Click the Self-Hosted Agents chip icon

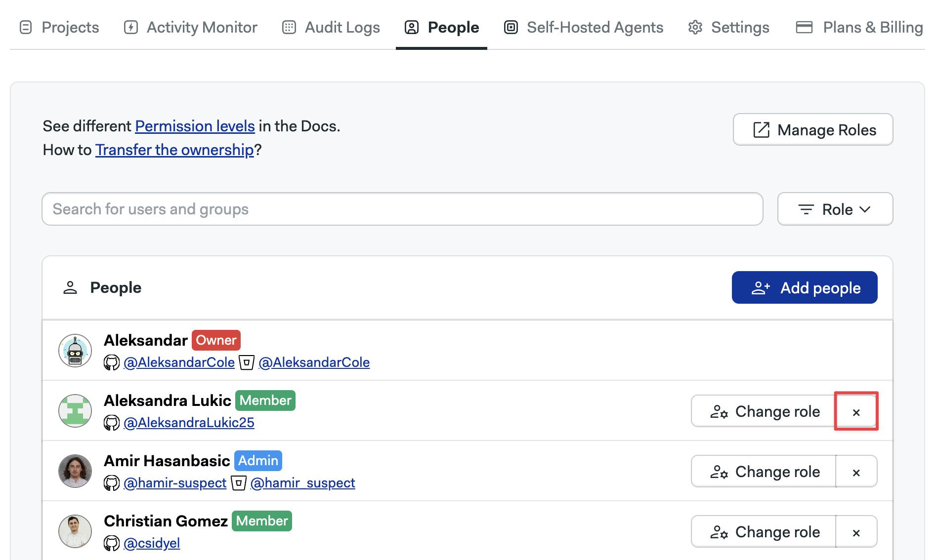click(511, 27)
